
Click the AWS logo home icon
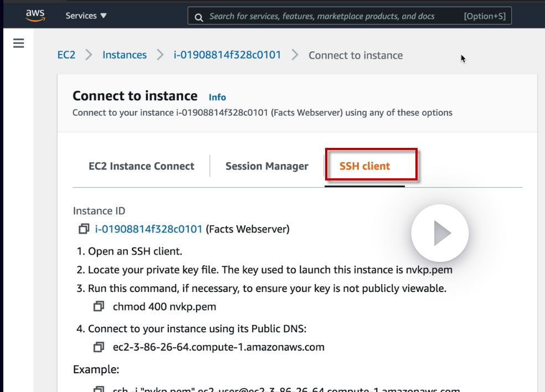pyautogui.click(x=35, y=16)
